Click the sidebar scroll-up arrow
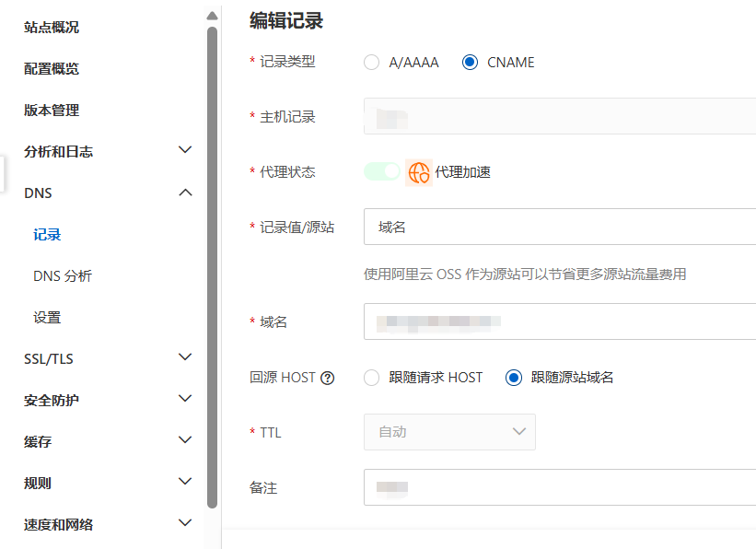The width and height of the screenshot is (756, 549). 212,16
